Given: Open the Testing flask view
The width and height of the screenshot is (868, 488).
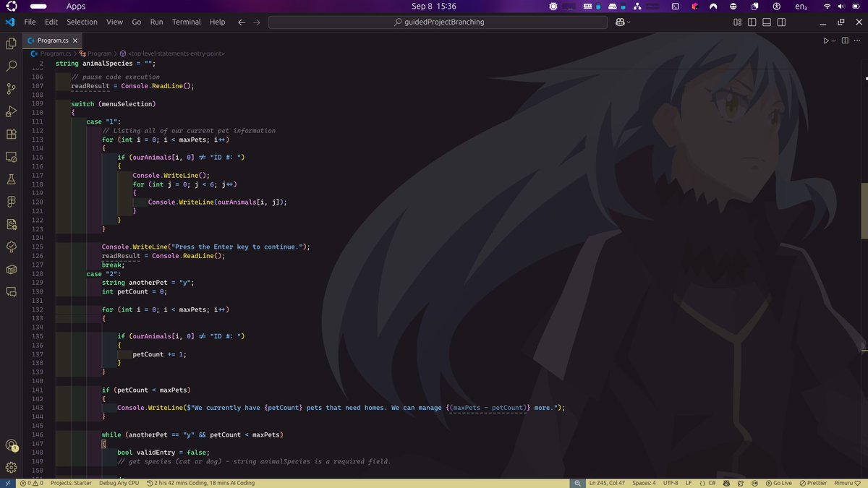Looking at the screenshot, I should click(x=11, y=179).
